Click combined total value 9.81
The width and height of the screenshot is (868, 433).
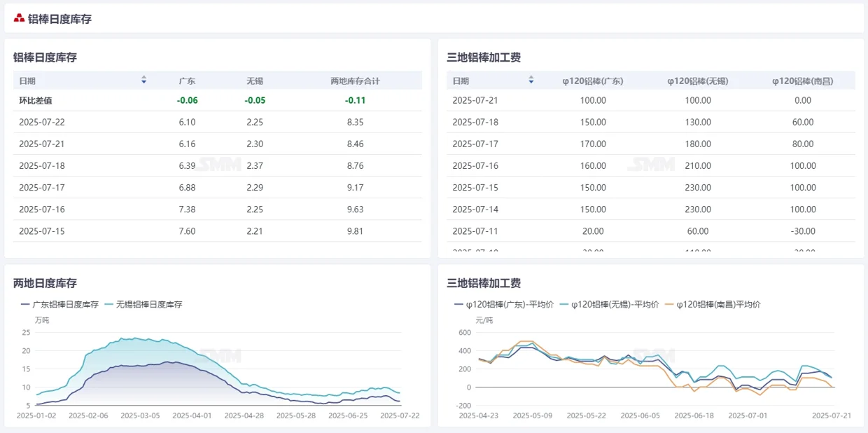click(356, 231)
